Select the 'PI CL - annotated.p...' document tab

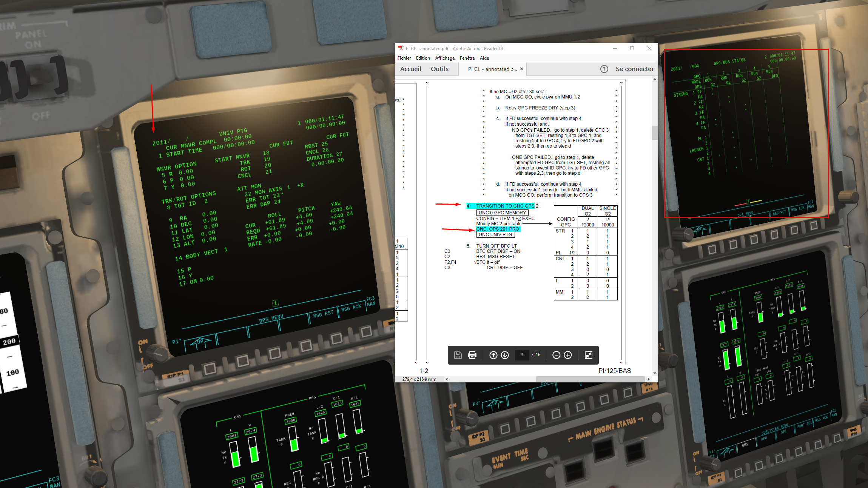[x=492, y=69]
